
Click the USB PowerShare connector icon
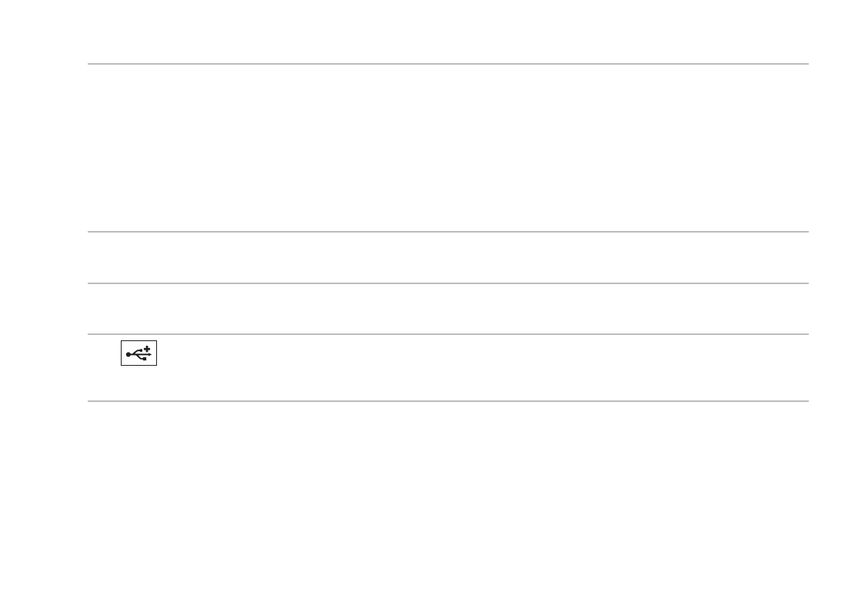(x=139, y=353)
